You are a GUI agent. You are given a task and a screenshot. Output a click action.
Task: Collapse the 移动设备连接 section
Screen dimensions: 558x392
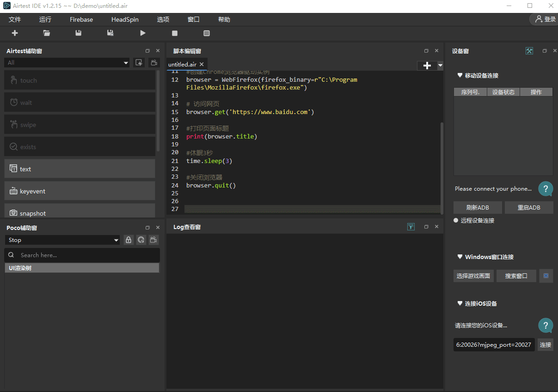point(460,75)
